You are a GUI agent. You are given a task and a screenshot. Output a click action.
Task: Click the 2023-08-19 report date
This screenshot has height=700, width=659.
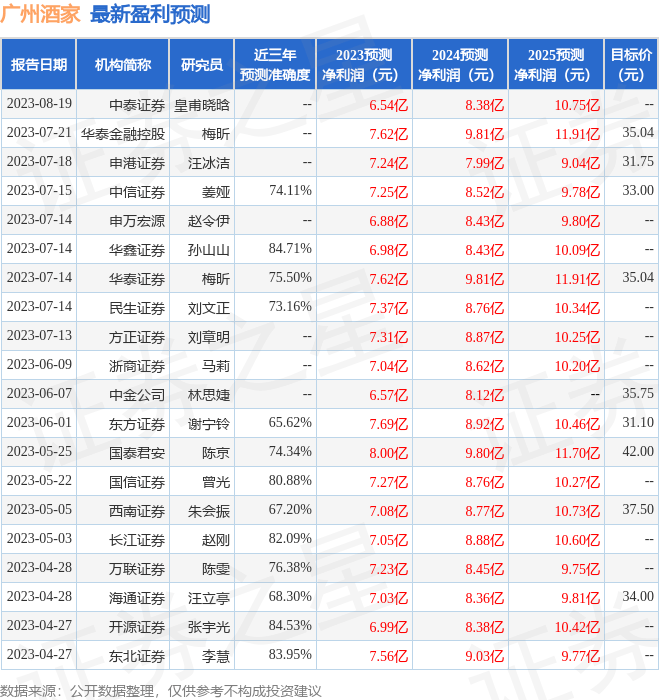(x=39, y=104)
